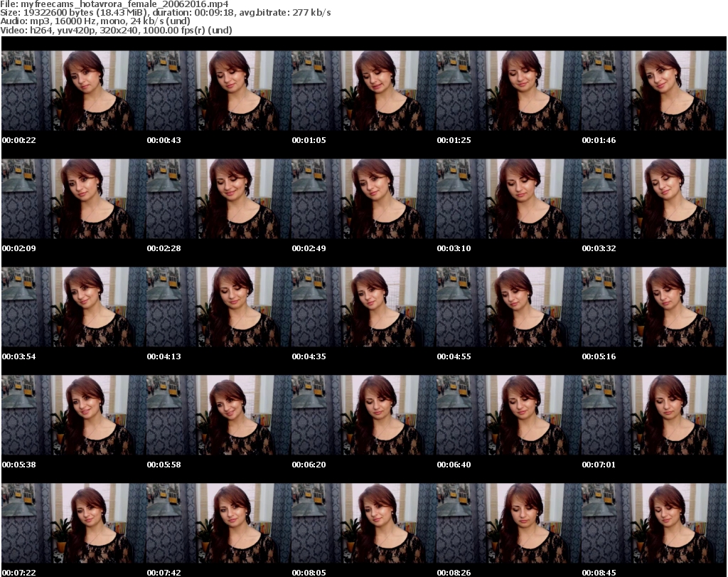This screenshot has height=577, width=728.
Task: Select the frame stamped 00:03:54
Action: [74, 307]
